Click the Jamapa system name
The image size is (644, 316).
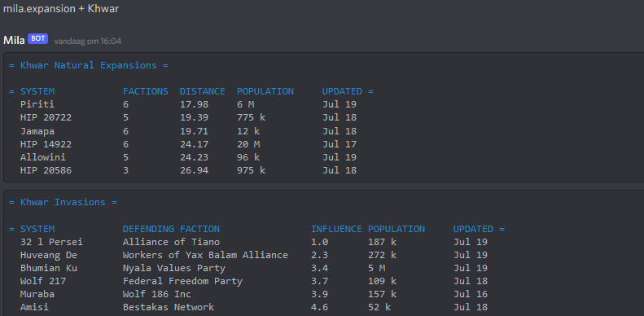37,131
